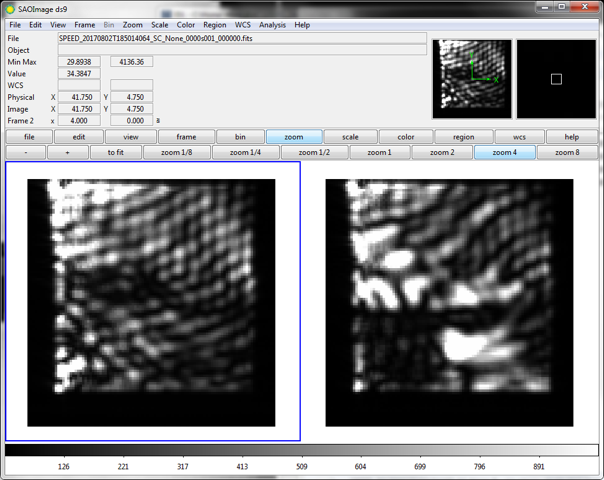Select the right image frame
The width and height of the screenshot is (604, 480).
(450, 302)
